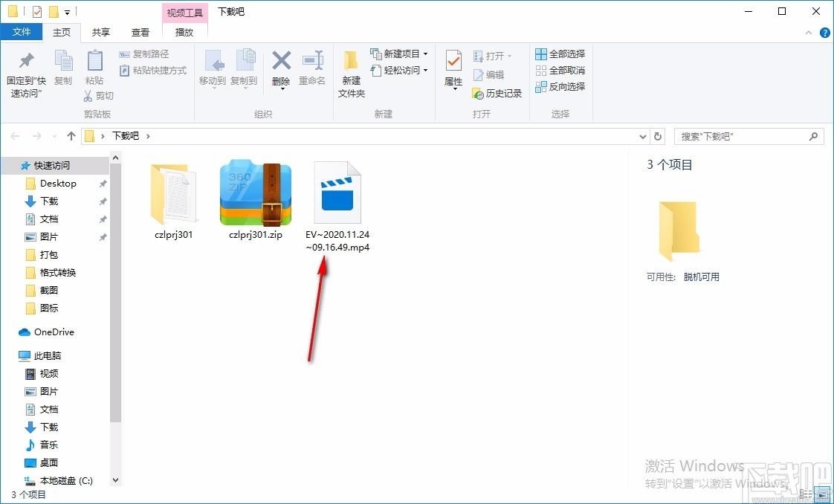Open the View (查看) ribbon tab
The image size is (834, 504).
(x=140, y=32)
